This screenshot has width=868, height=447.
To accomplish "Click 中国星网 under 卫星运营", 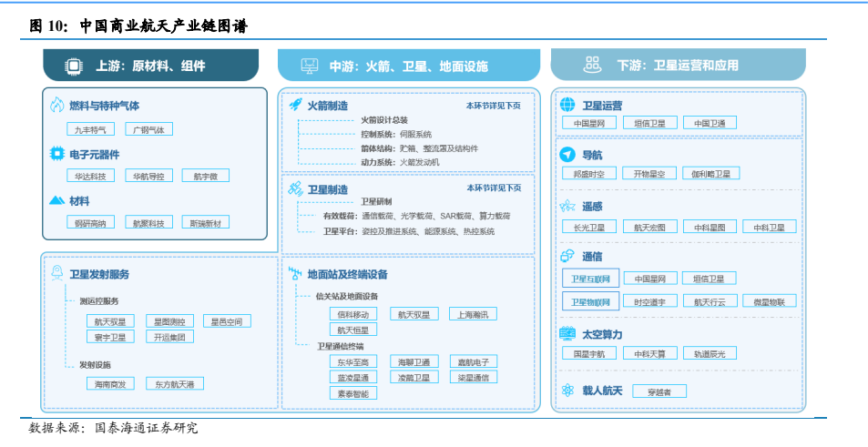I will click(589, 123).
